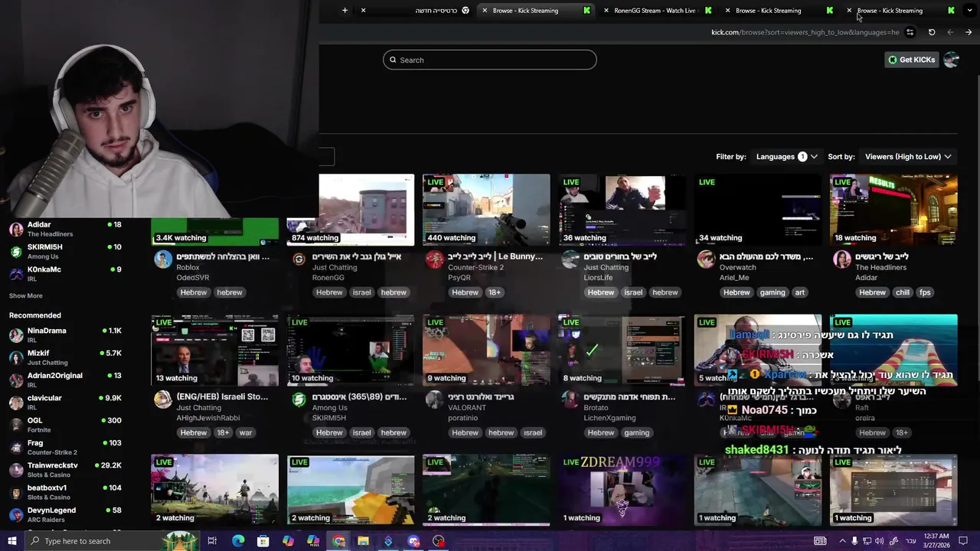Open VALORANT category link for poratinio
The width and height of the screenshot is (980, 551).
(x=467, y=407)
